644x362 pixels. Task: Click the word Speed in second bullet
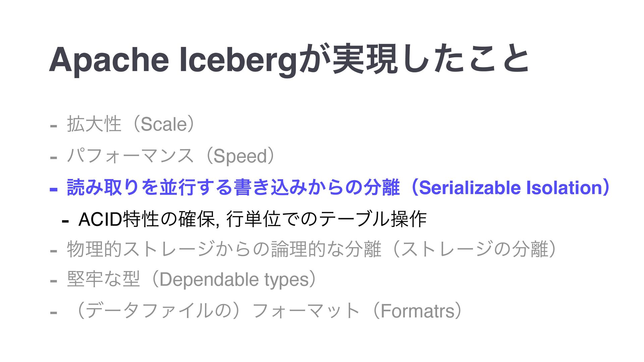(x=240, y=156)
